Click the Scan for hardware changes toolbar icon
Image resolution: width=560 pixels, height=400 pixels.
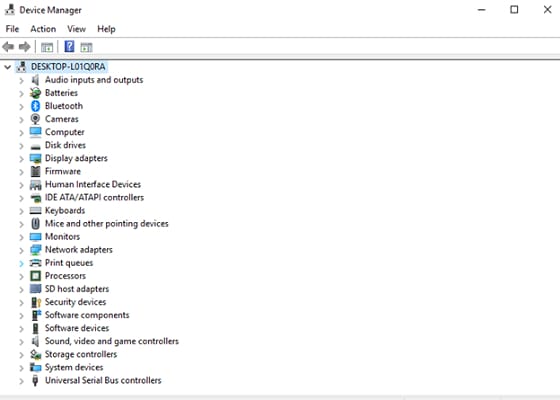pos(86,47)
